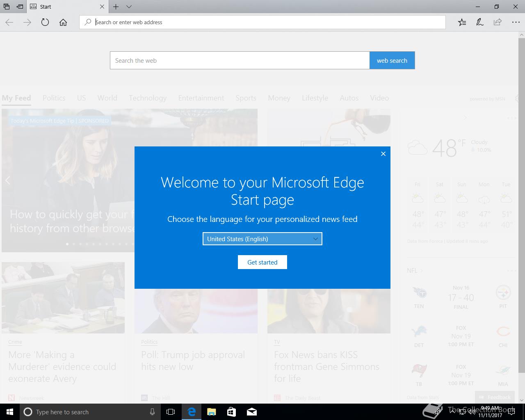This screenshot has height=420, width=525.
Task: Click the tabs you've set aside icon
Action: 7,7
